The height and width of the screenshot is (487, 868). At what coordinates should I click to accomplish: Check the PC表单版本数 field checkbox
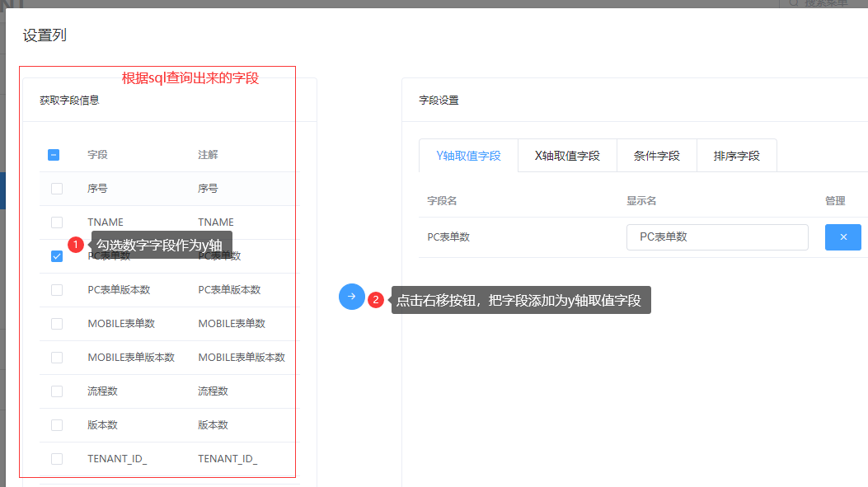click(x=57, y=290)
